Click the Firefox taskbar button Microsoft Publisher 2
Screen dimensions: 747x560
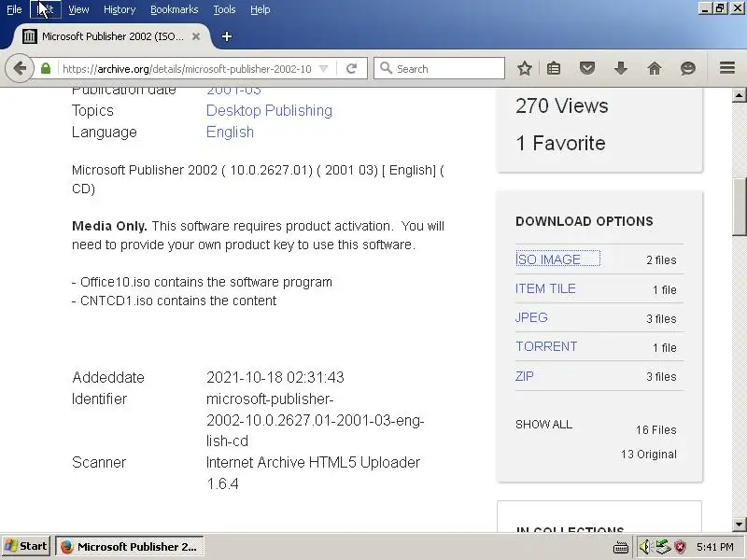[x=130, y=546]
